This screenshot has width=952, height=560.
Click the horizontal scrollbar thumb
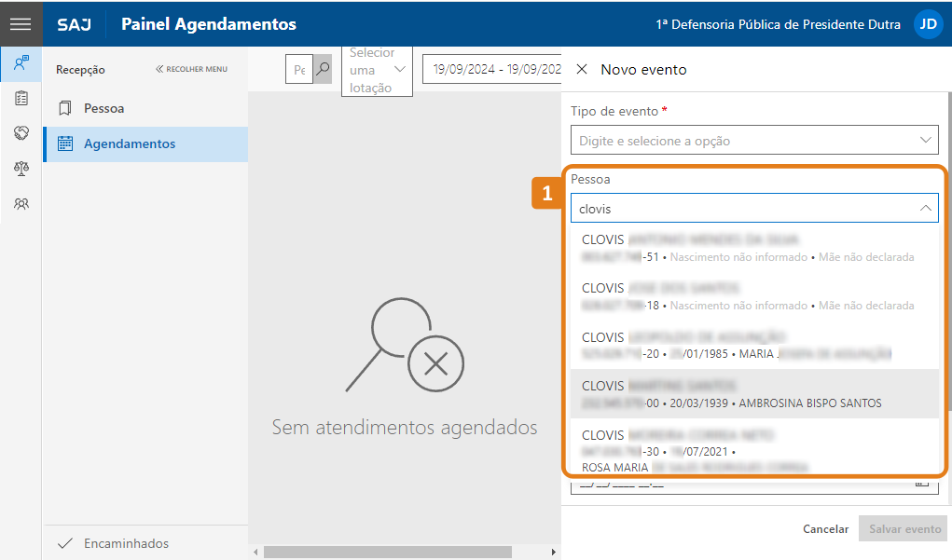coord(387,552)
